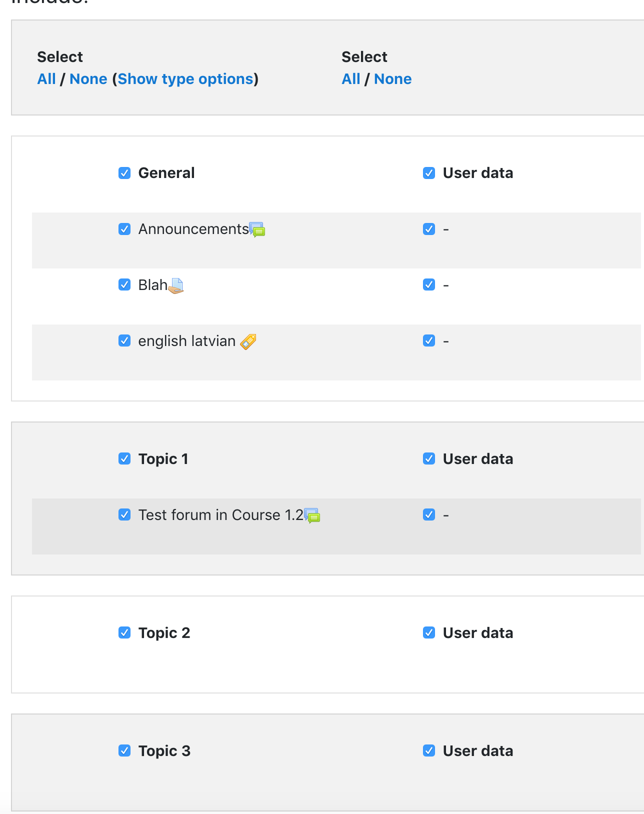644x814 pixels.
Task: Click the english latvian label tag icon
Action: point(248,341)
